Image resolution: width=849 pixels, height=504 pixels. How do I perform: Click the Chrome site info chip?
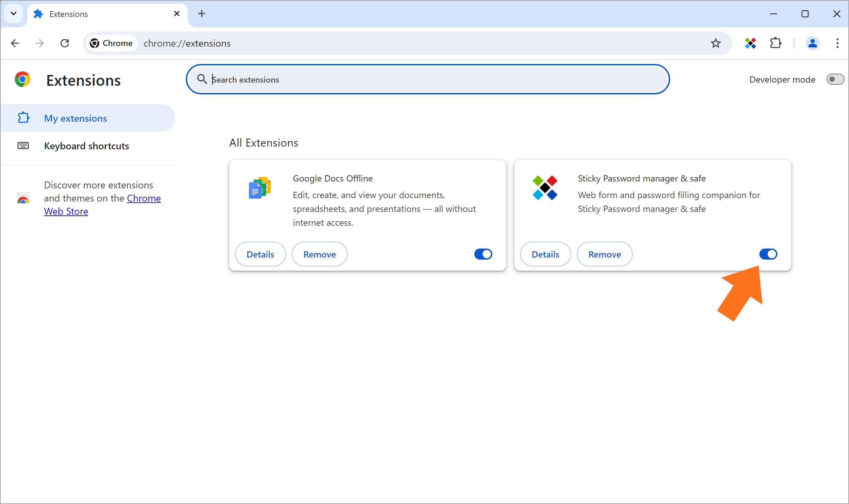tap(111, 43)
